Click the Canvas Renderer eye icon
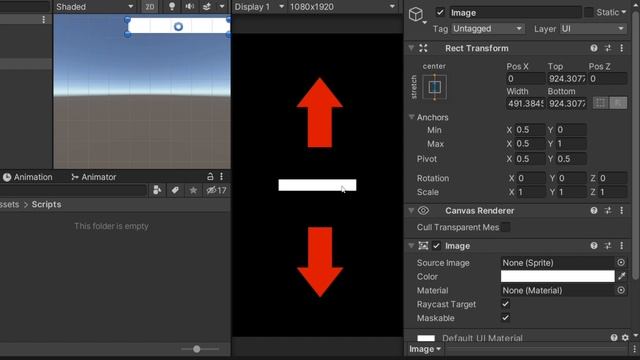This screenshot has height=360, width=640. (423, 211)
